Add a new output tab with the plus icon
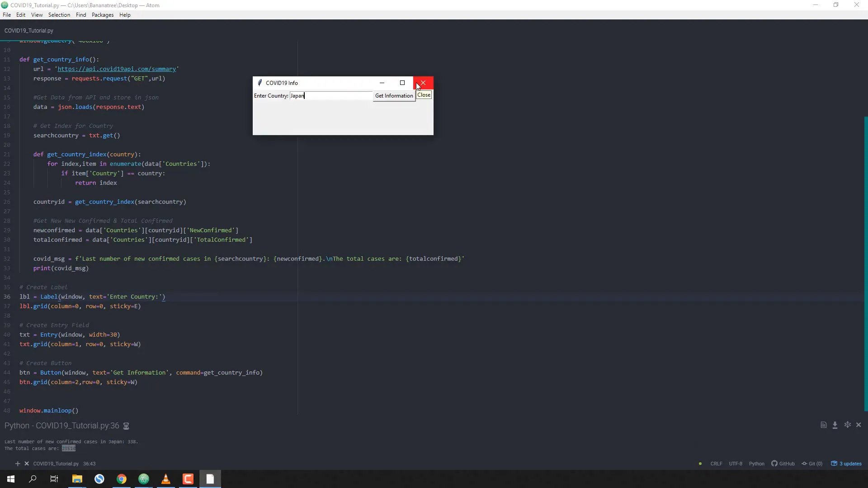This screenshot has height=488, width=868. tap(17, 463)
